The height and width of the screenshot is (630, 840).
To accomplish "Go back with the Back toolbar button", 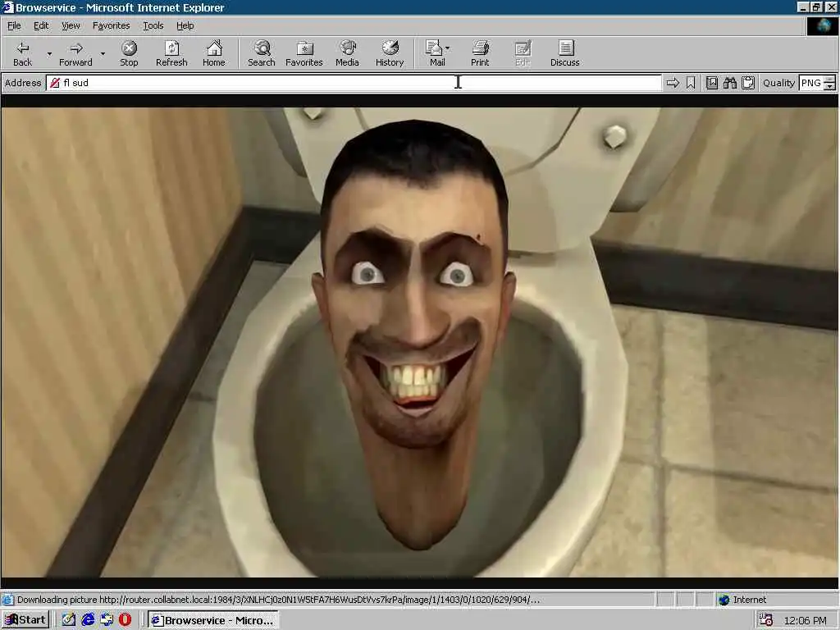I will tap(22, 53).
